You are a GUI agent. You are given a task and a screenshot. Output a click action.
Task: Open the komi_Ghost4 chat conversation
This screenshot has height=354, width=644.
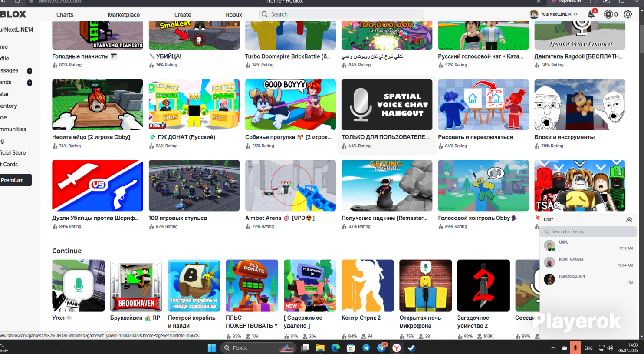[x=588, y=262]
